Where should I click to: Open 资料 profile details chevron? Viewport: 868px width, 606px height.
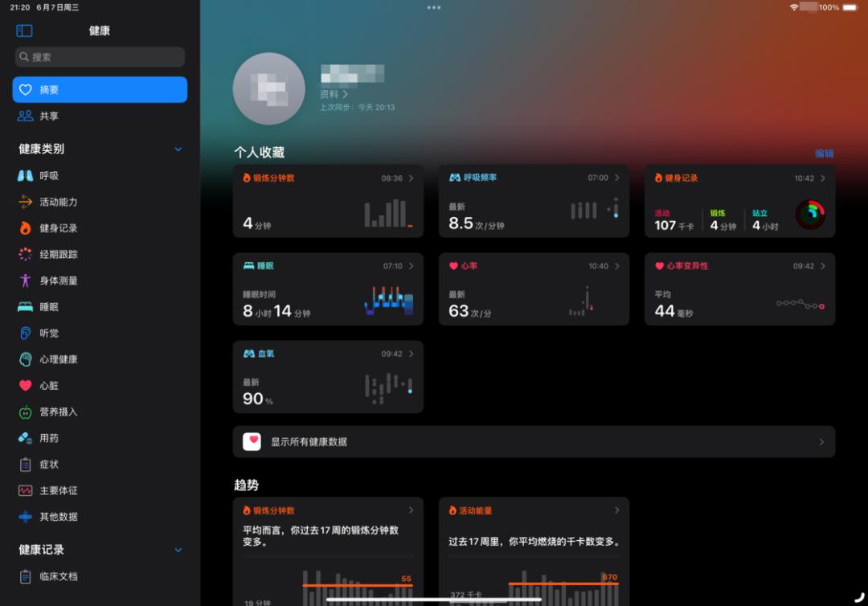345,94
